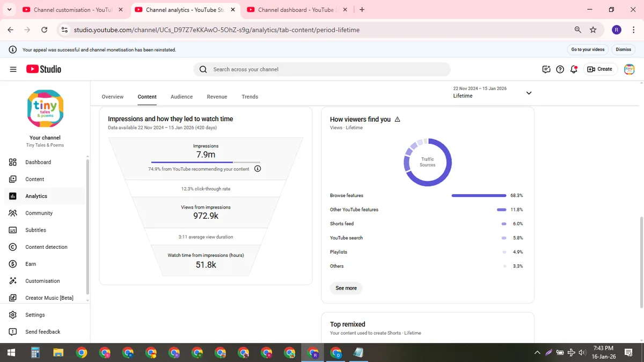
Task: Click the 12.3% click-through rate text
Action: pos(206,189)
